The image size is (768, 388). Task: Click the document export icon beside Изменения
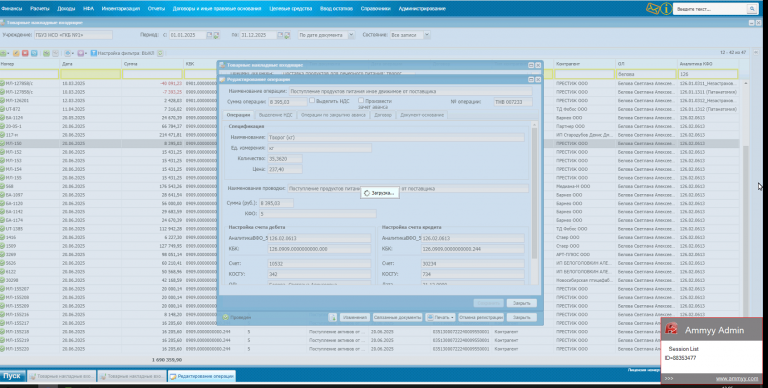click(333, 317)
